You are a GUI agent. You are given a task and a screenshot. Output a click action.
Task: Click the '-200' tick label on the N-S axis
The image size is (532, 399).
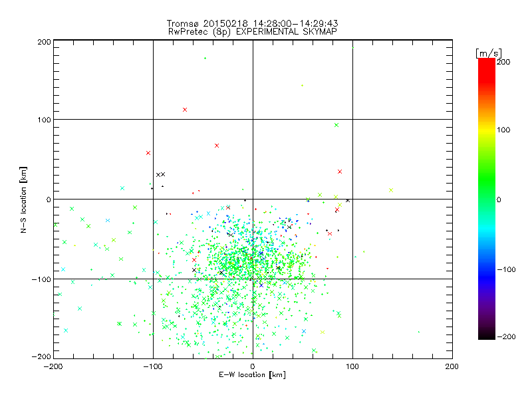(41, 356)
